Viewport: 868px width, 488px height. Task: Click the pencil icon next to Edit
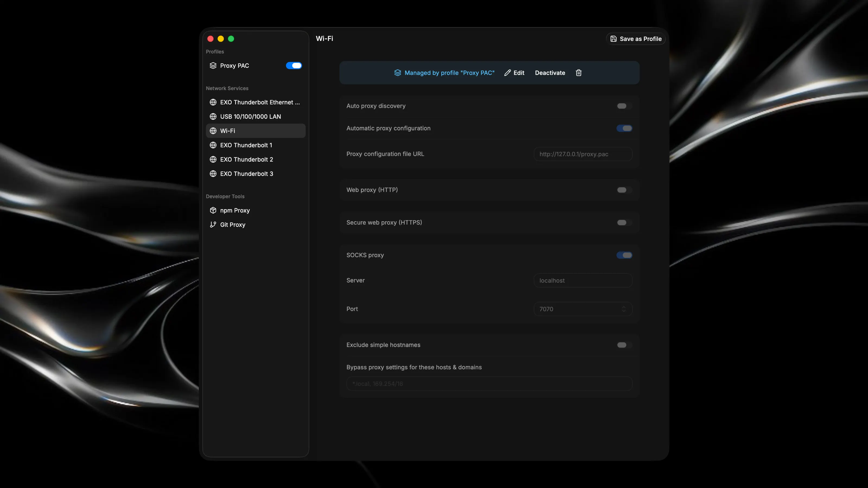[508, 73]
